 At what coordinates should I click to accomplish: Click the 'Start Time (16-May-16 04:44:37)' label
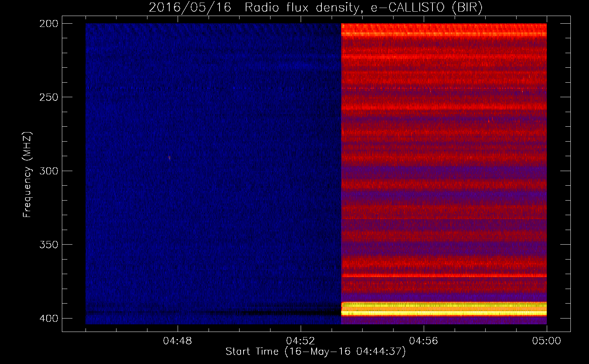pos(316,352)
